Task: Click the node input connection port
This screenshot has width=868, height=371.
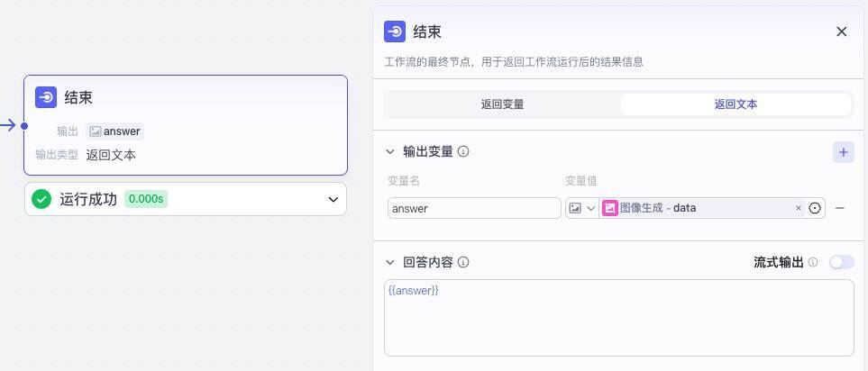Action: click(23, 126)
